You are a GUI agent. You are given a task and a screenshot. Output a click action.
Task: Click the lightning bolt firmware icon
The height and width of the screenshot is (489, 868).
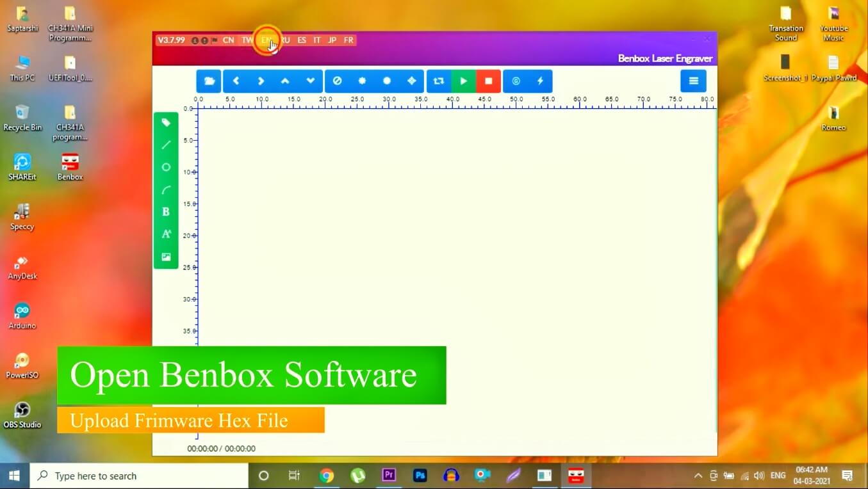540,81
